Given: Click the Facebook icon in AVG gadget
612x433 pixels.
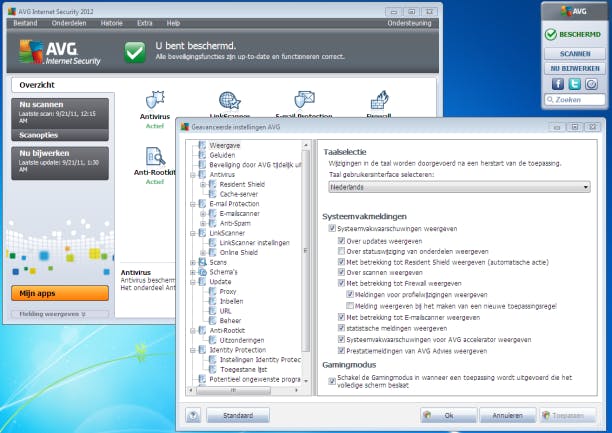Looking at the screenshot, I should (557, 84).
